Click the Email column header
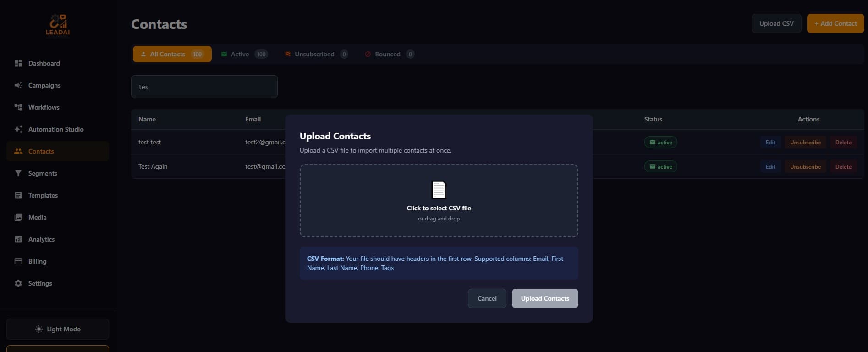 tap(253, 119)
